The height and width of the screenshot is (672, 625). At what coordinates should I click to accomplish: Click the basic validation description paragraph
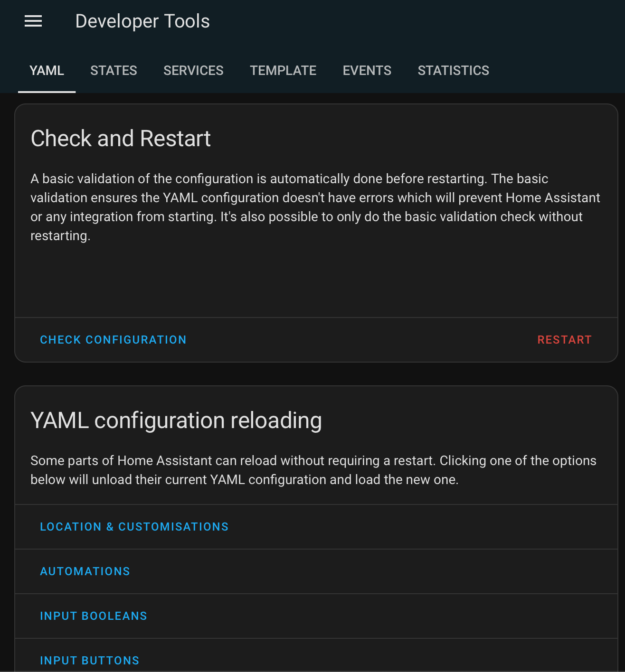315,207
